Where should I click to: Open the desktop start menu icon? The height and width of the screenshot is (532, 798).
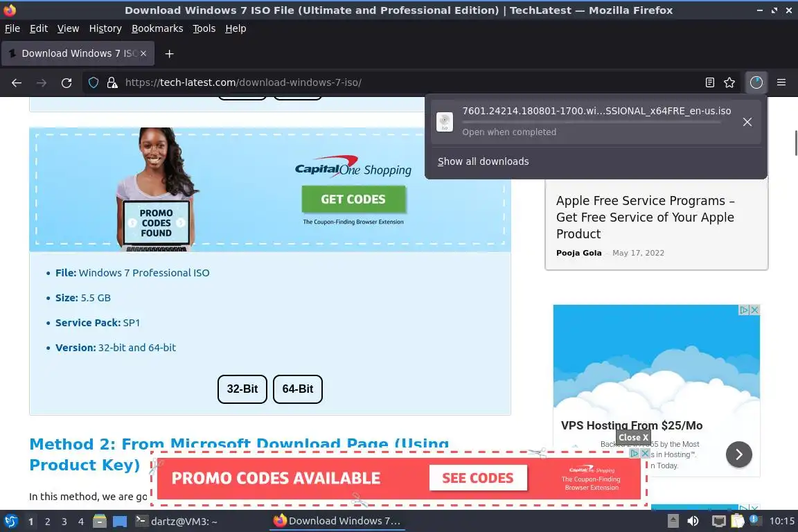(x=10, y=521)
